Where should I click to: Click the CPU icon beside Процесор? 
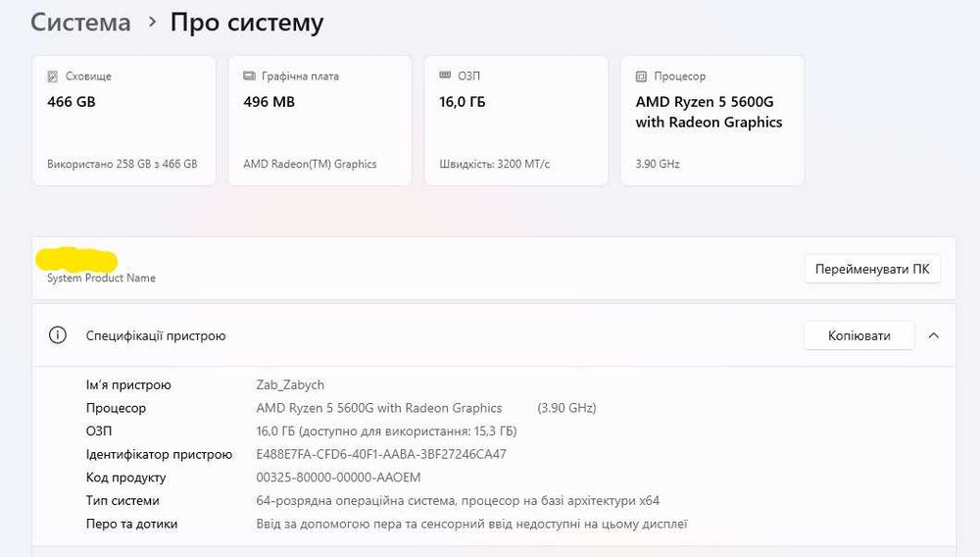click(x=641, y=76)
